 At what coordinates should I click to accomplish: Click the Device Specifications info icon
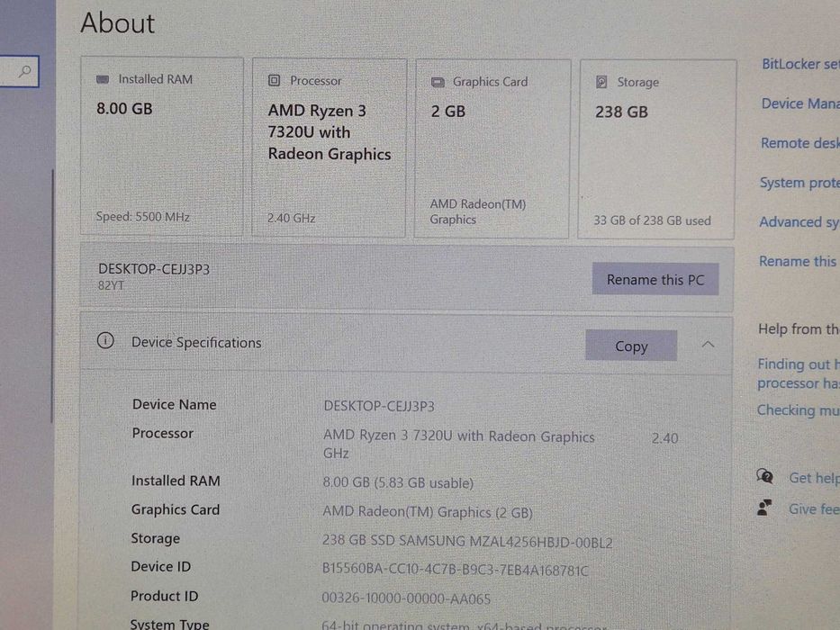[105, 340]
